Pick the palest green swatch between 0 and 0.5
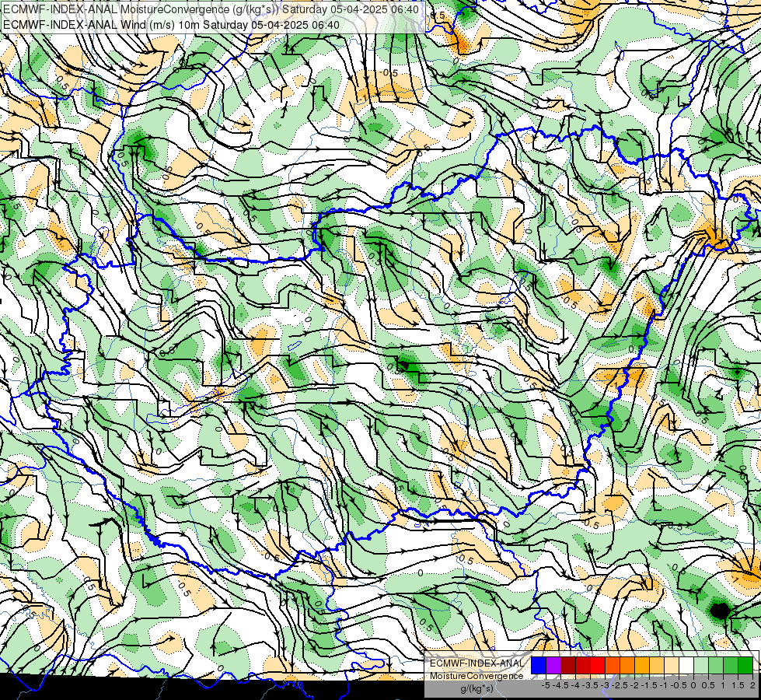Image resolution: width=761 pixels, height=700 pixels. point(701,666)
